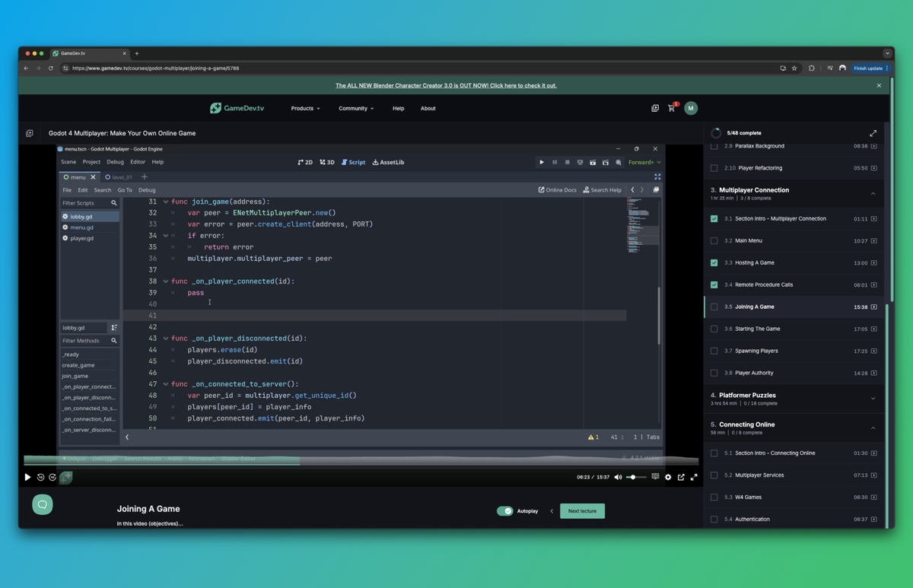913x588 pixels.
Task: Open the Chrome profile avatar
Action: pos(842,68)
